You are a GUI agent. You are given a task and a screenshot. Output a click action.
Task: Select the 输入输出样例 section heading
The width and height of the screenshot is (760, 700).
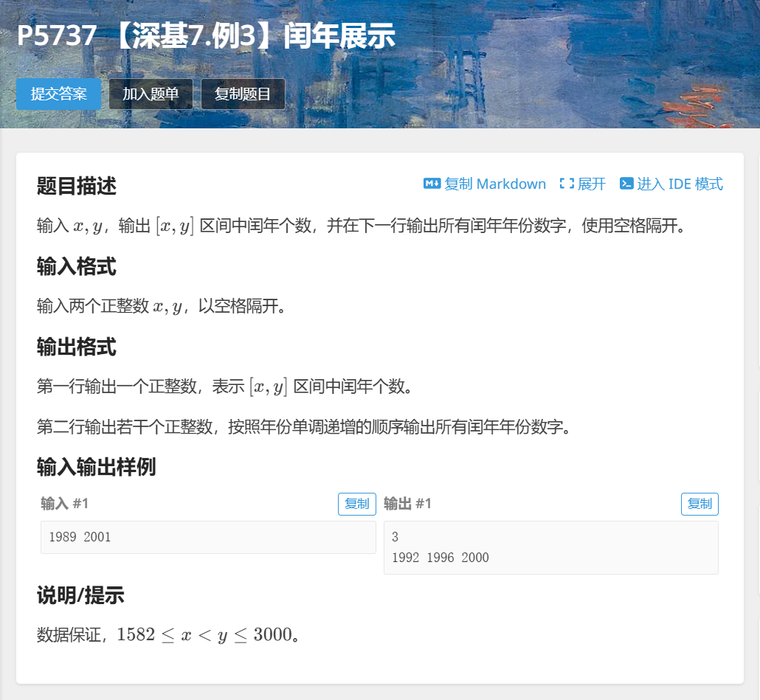click(x=97, y=466)
